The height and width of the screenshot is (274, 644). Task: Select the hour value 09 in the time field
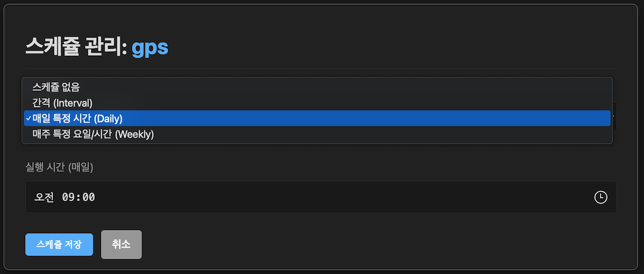point(69,197)
